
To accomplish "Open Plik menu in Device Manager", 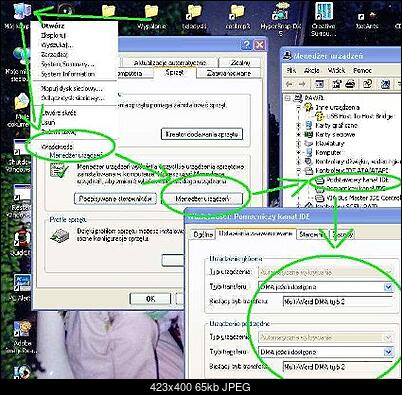I will 291,70.
